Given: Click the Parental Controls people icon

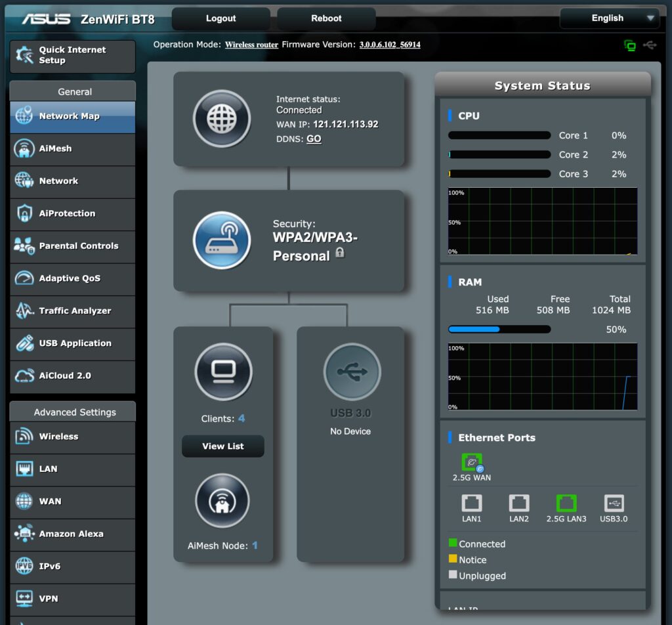Looking at the screenshot, I should [x=24, y=246].
